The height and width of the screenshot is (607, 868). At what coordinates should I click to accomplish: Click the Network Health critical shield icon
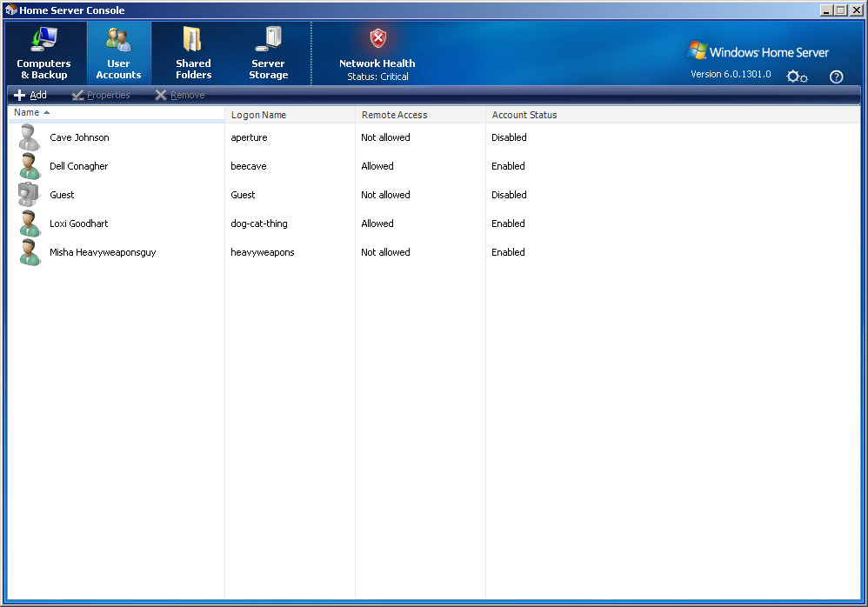pyautogui.click(x=377, y=39)
